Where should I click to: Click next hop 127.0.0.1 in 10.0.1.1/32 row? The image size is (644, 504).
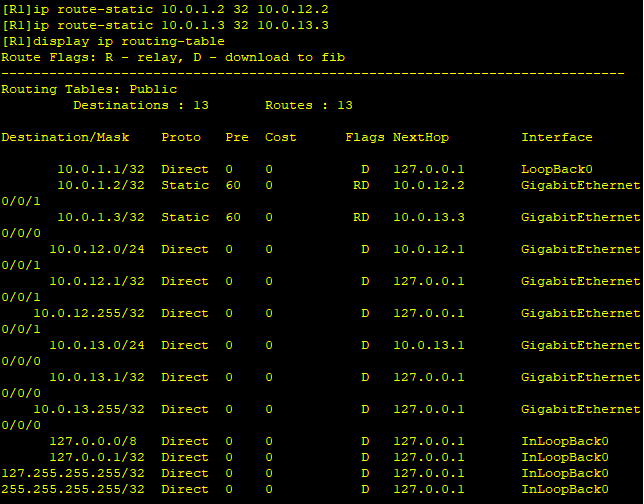coord(429,169)
